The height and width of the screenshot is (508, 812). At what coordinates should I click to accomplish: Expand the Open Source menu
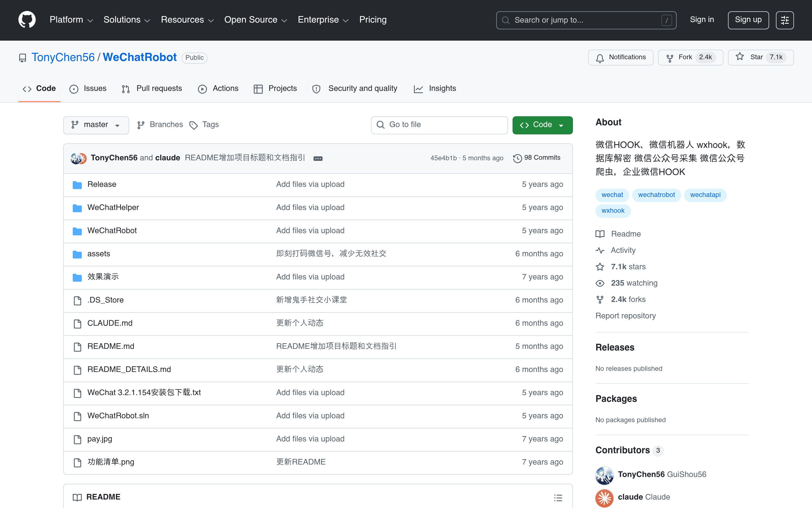point(256,20)
